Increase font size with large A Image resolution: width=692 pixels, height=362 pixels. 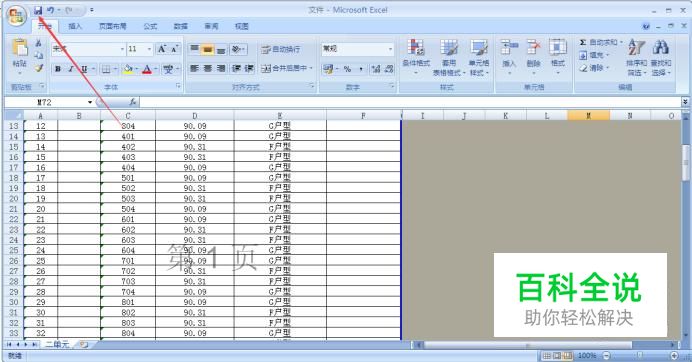(162, 49)
